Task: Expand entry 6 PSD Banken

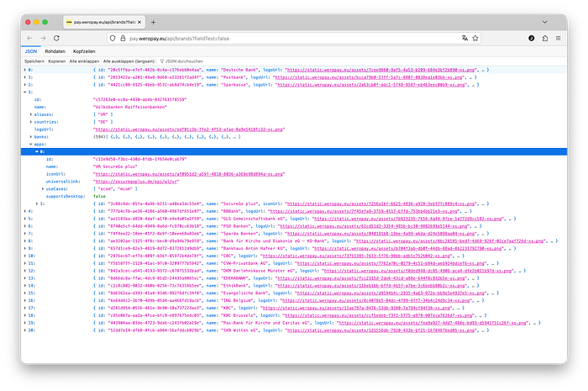Action: click(25, 226)
